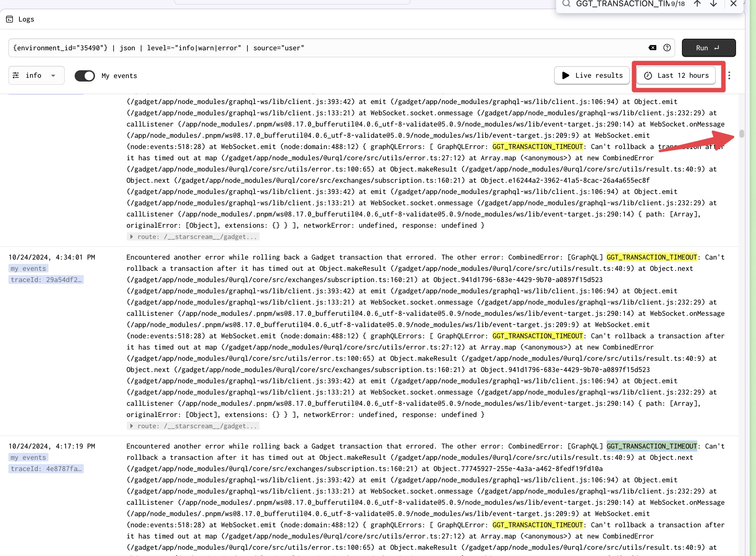This screenshot has height=556, width=756.
Task: Click the log query input field
Action: [323, 48]
